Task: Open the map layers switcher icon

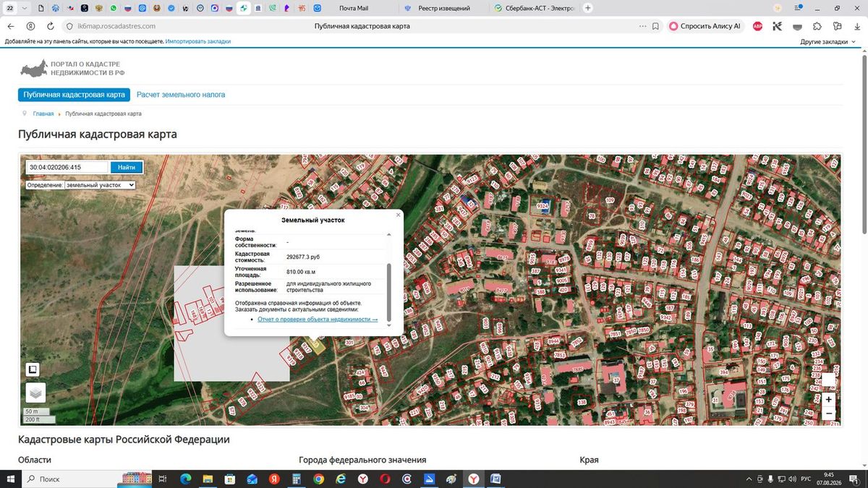Action: coord(35,393)
